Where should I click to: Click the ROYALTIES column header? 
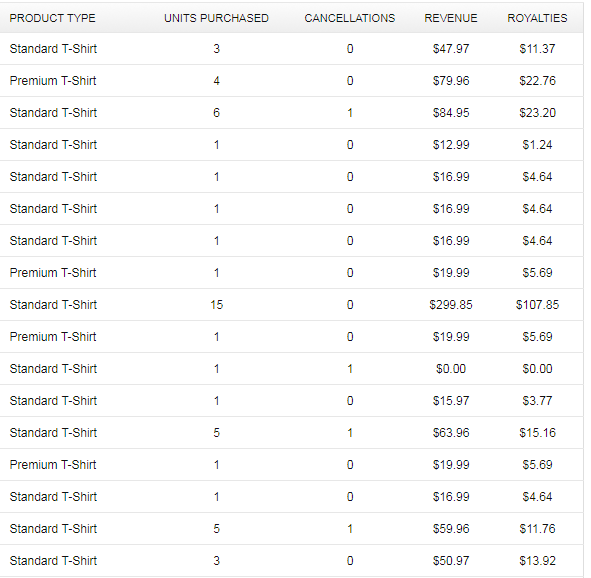coord(537,18)
